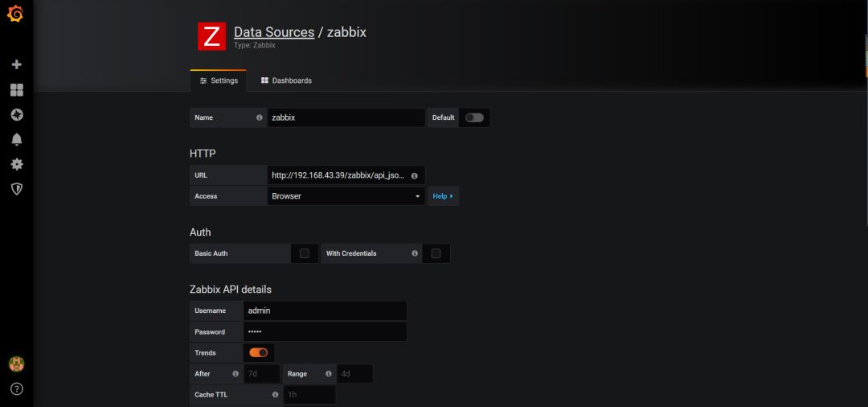The width and height of the screenshot is (868, 407).
Task: Toggle the Default data source switch
Action: (474, 117)
